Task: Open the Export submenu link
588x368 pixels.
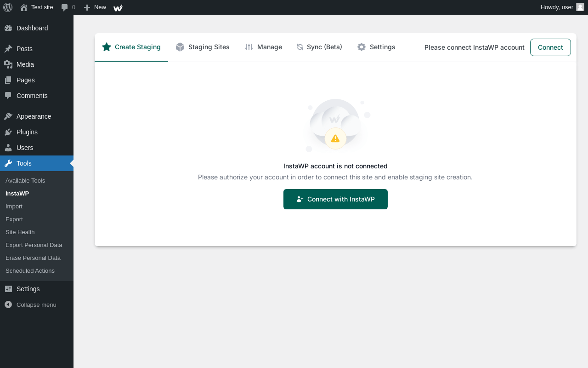Action: [x=14, y=219]
